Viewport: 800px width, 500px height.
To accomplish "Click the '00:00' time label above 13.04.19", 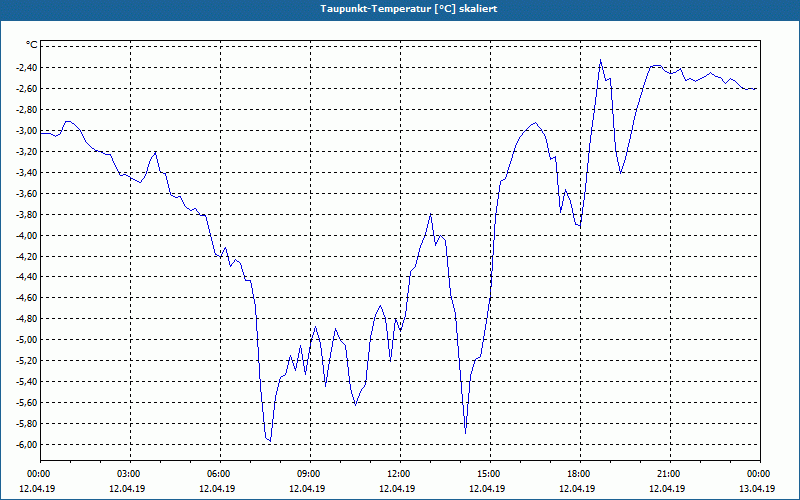I will (759, 474).
